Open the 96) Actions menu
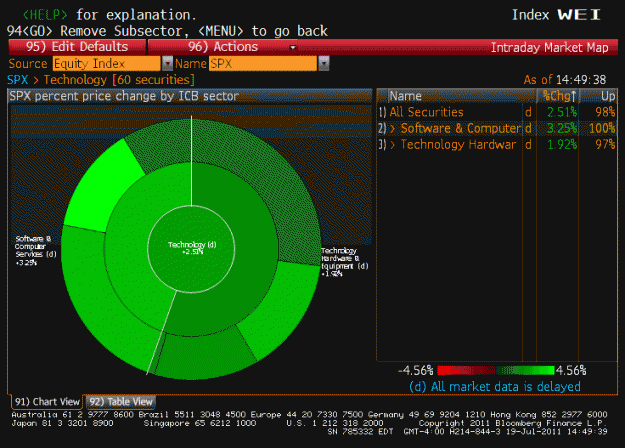Viewport: 625px width, 448px height. (x=223, y=47)
